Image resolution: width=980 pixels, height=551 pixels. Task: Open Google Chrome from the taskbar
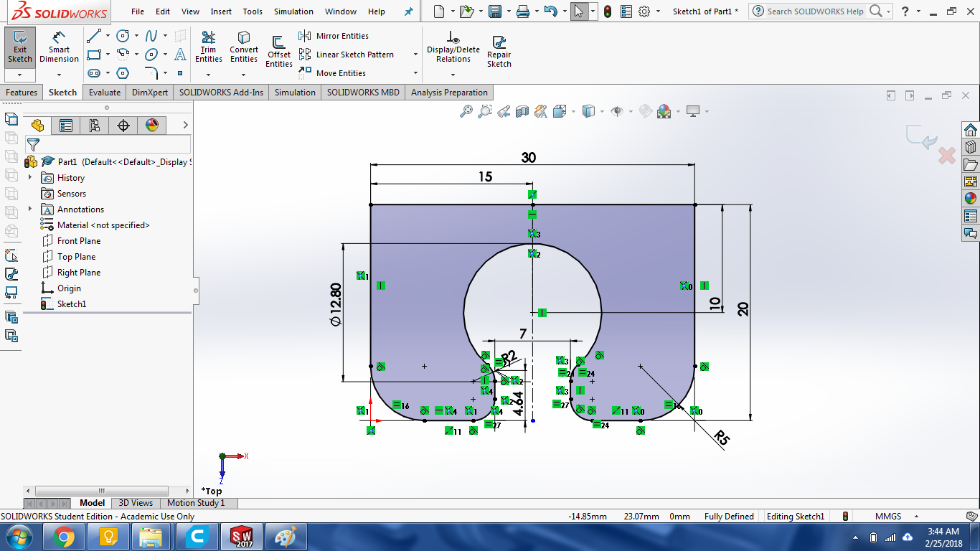63,537
